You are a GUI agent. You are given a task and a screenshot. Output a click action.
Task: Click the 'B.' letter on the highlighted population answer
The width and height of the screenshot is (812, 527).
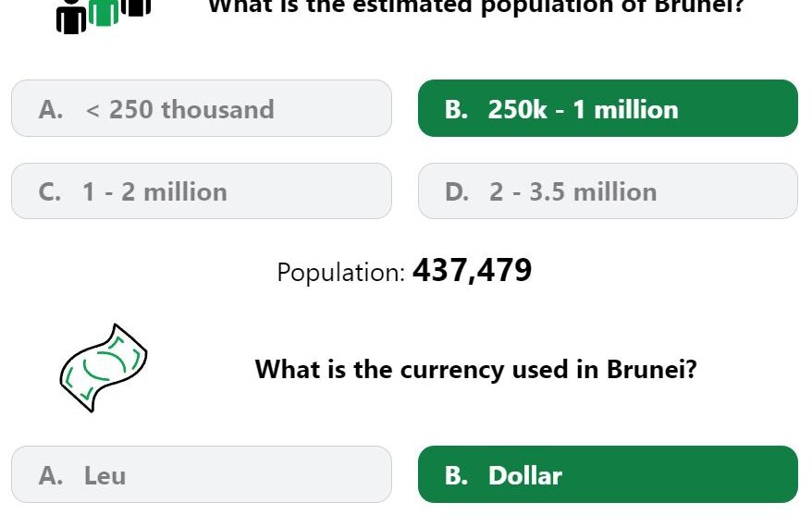tap(456, 110)
